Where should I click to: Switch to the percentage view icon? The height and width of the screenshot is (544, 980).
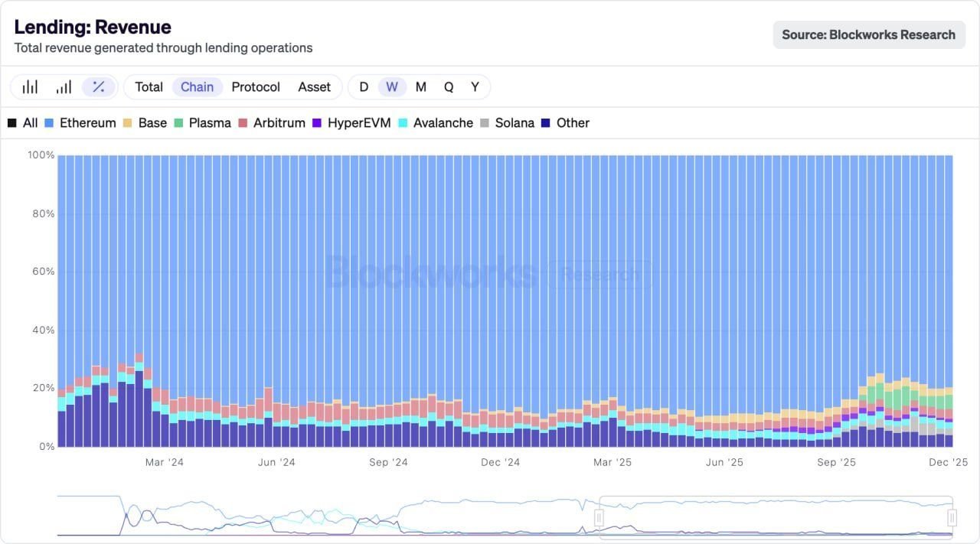(98, 86)
